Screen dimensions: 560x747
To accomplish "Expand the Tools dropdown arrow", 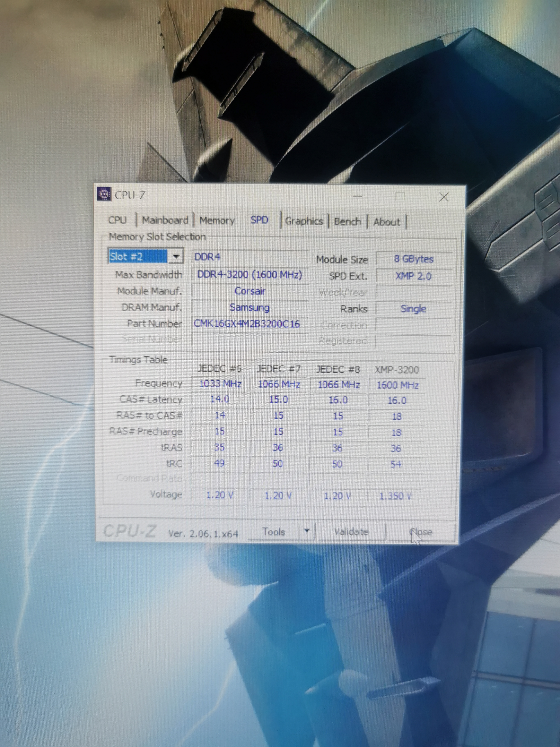I will tap(306, 531).
